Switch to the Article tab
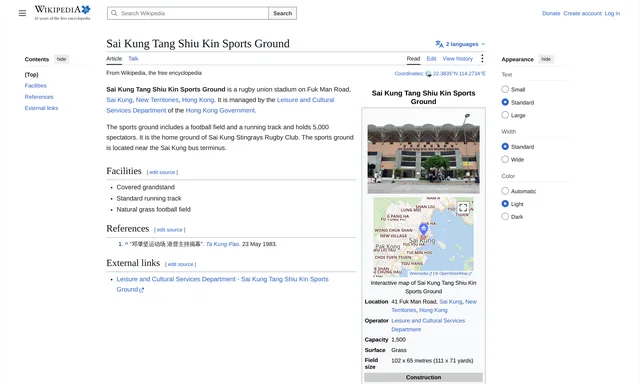 coord(114,59)
